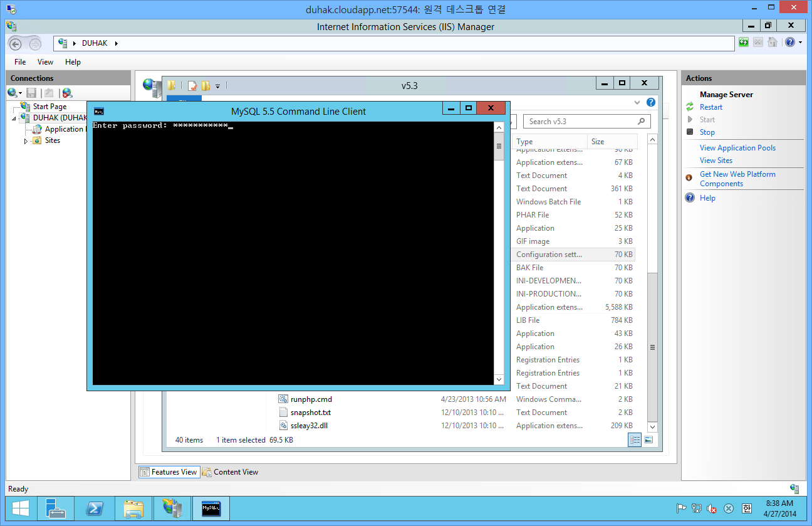
Task: Click Get New Web Platform Components link
Action: [x=737, y=179]
